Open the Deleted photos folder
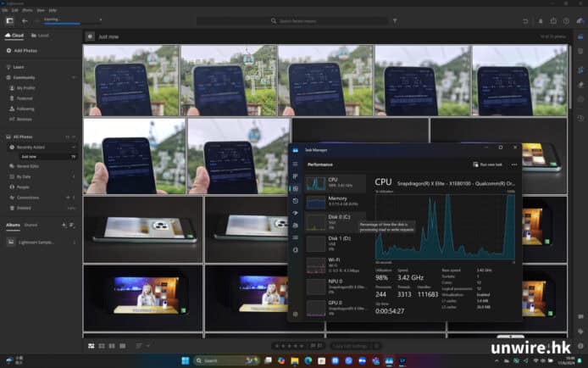 coord(24,207)
